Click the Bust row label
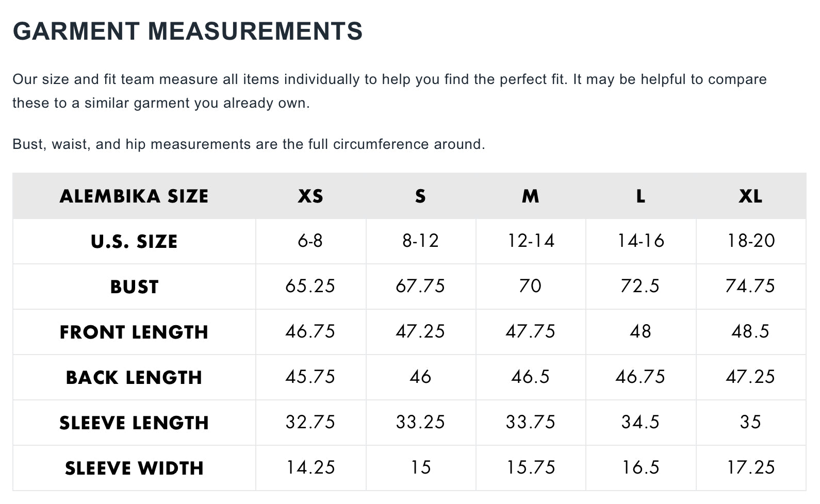 (134, 287)
